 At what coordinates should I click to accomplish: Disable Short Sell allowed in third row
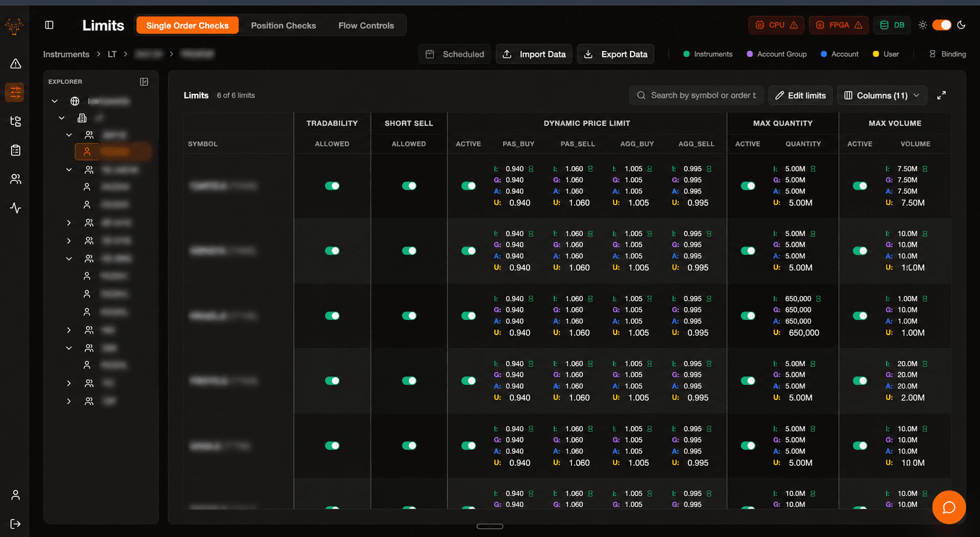coord(409,316)
